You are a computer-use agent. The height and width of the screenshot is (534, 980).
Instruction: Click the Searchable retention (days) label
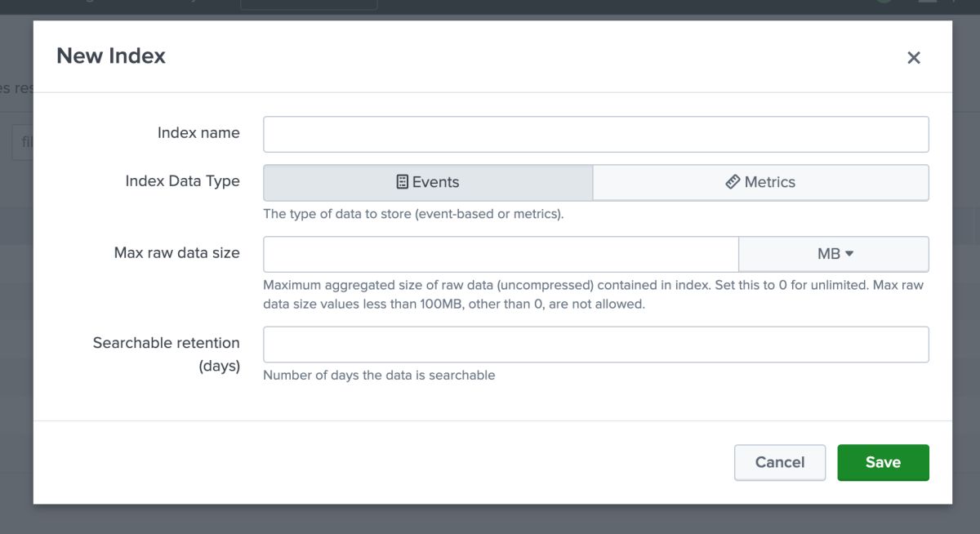pyautogui.click(x=167, y=354)
